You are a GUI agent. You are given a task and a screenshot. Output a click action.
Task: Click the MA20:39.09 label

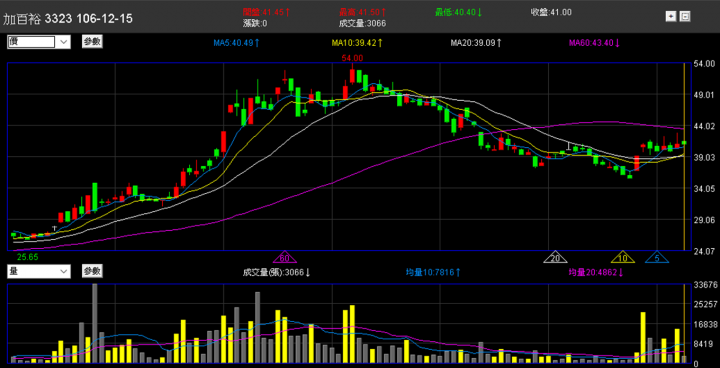476,43
